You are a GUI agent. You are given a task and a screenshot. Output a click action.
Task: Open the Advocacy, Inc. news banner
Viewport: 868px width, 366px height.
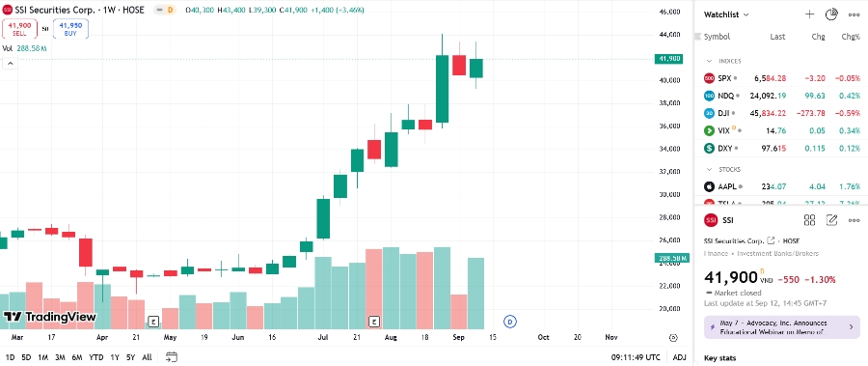(781, 327)
